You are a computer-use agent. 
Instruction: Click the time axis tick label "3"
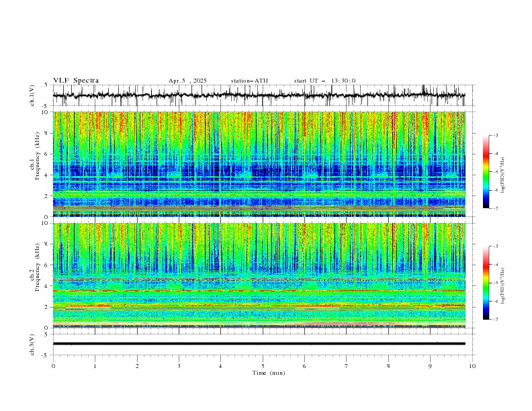(179, 366)
